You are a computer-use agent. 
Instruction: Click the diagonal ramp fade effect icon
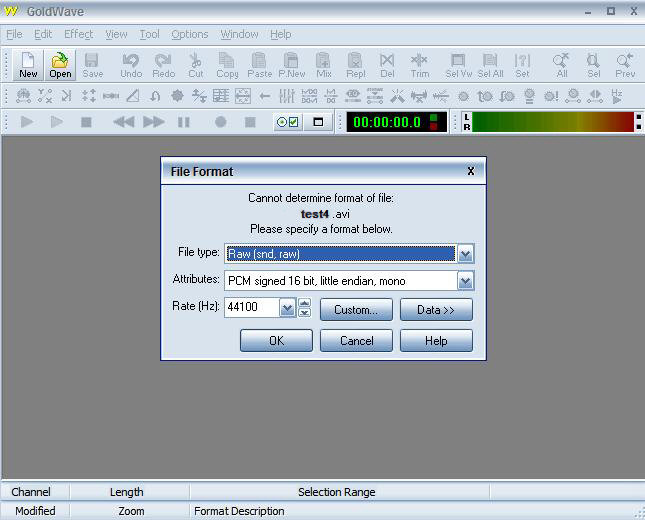(132, 96)
